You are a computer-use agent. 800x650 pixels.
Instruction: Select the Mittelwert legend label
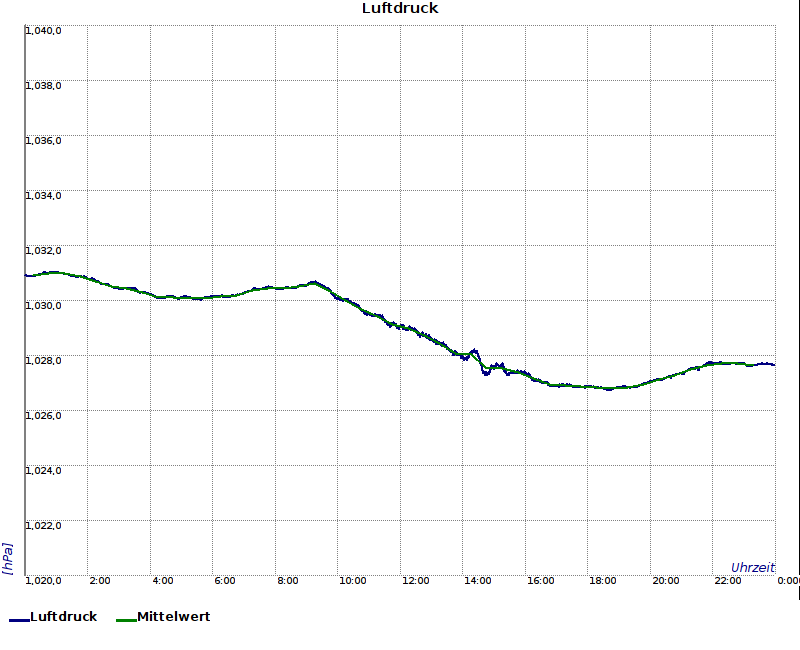click(173, 616)
